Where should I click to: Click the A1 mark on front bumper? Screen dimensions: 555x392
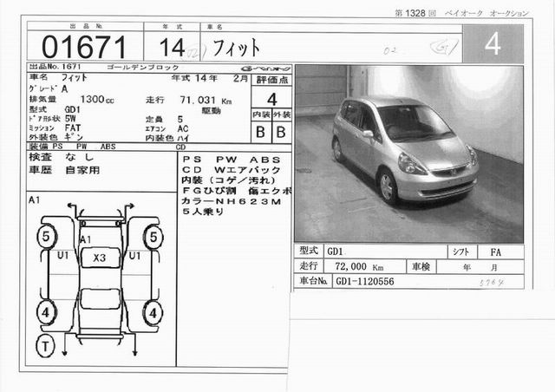click(x=86, y=238)
